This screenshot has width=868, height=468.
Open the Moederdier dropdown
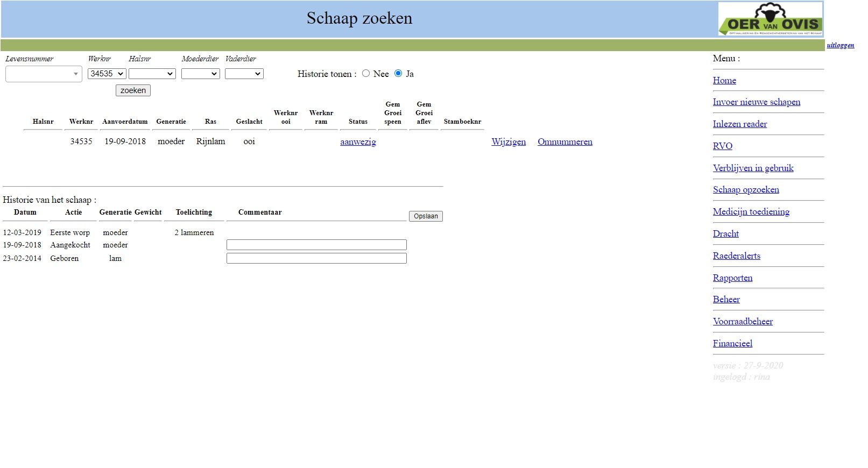coord(200,74)
